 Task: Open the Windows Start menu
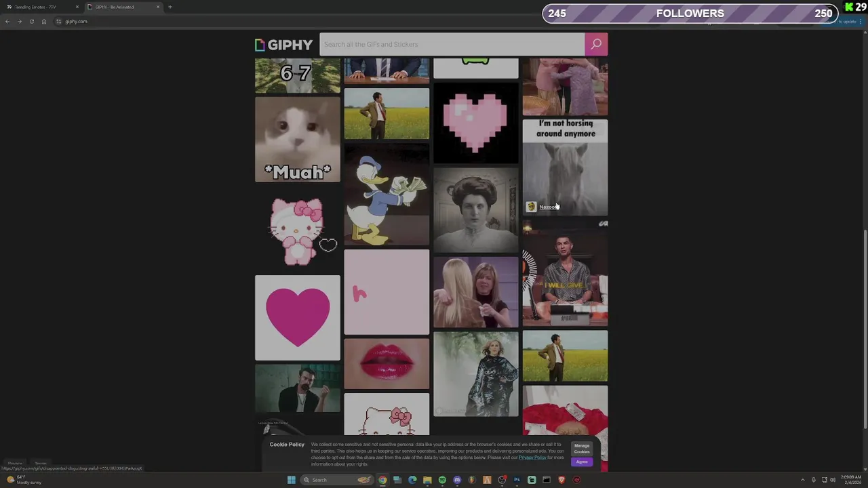(x=292, y=480)
